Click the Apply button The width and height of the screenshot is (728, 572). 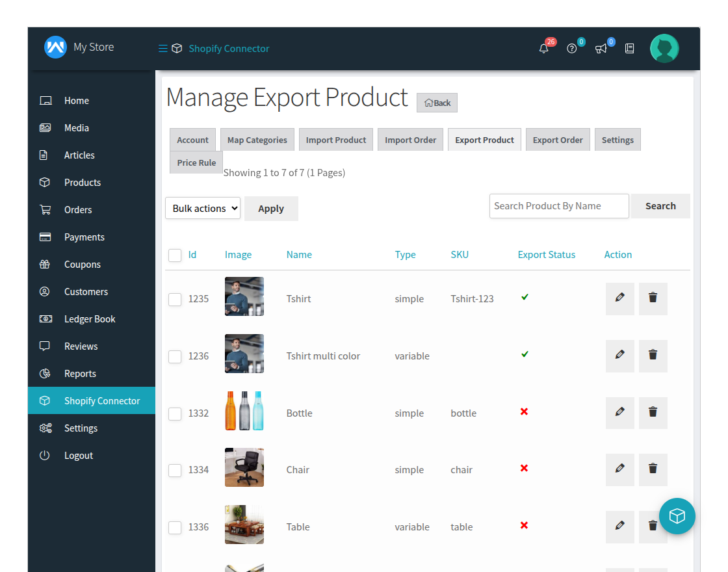[x=271, y=208]
